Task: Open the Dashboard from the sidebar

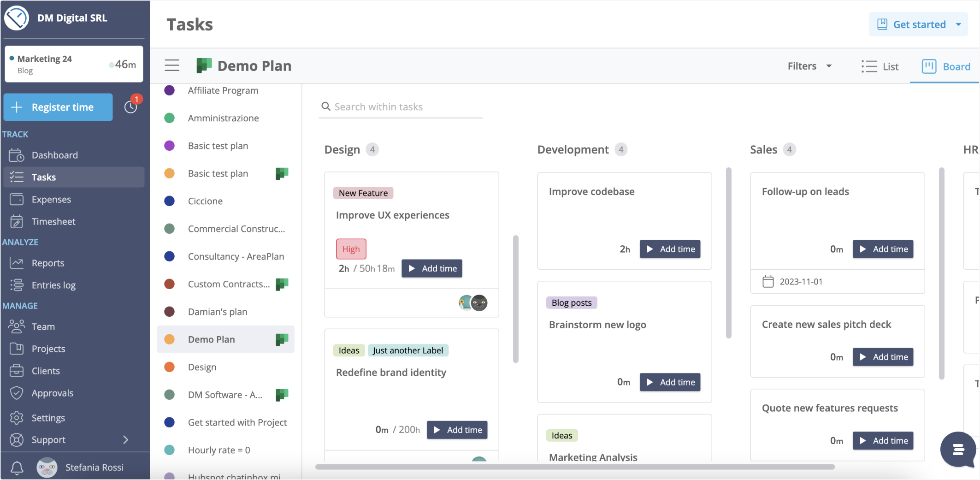Action: [x=54, y=155]
